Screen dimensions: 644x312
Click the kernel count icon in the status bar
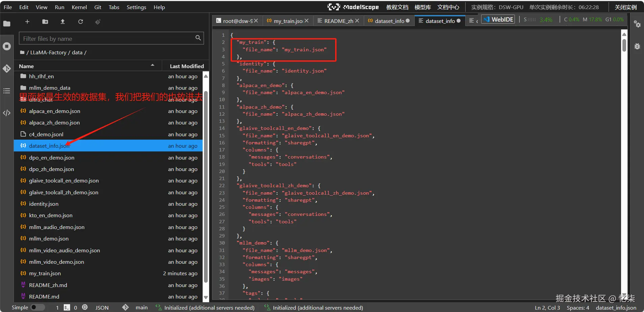85,307
